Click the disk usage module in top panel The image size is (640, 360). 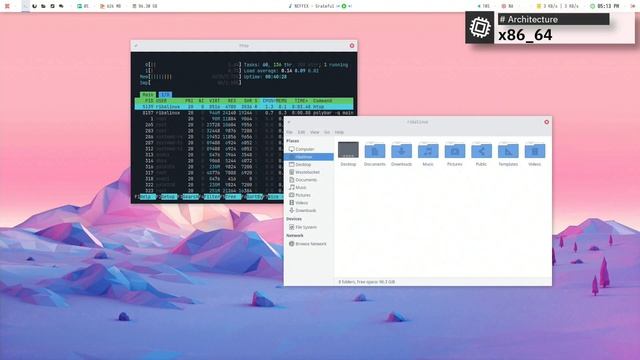[144, 6]
